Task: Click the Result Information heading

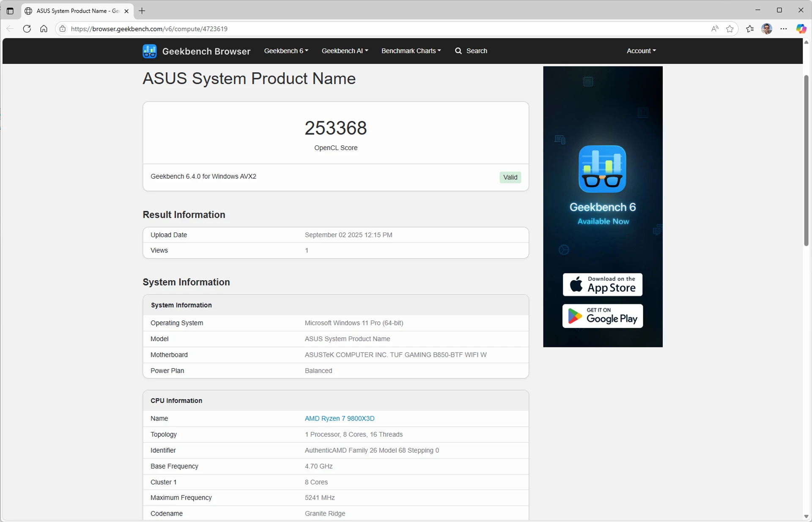Action: pos(184,215)
